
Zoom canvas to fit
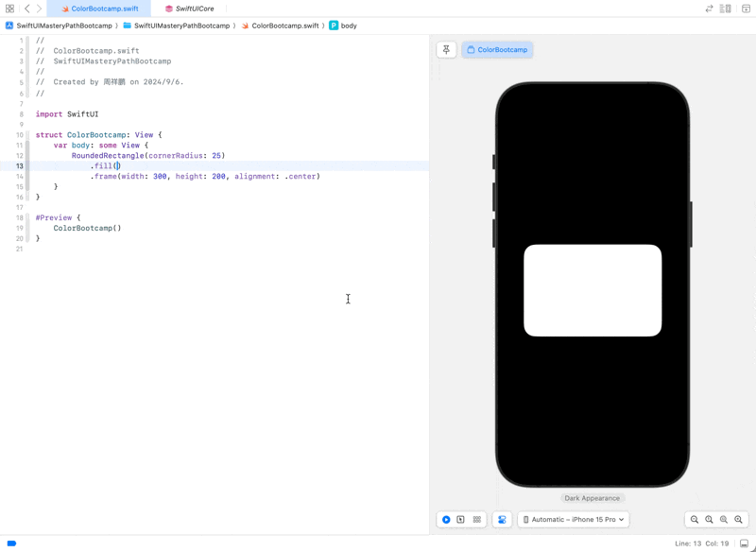724,519
